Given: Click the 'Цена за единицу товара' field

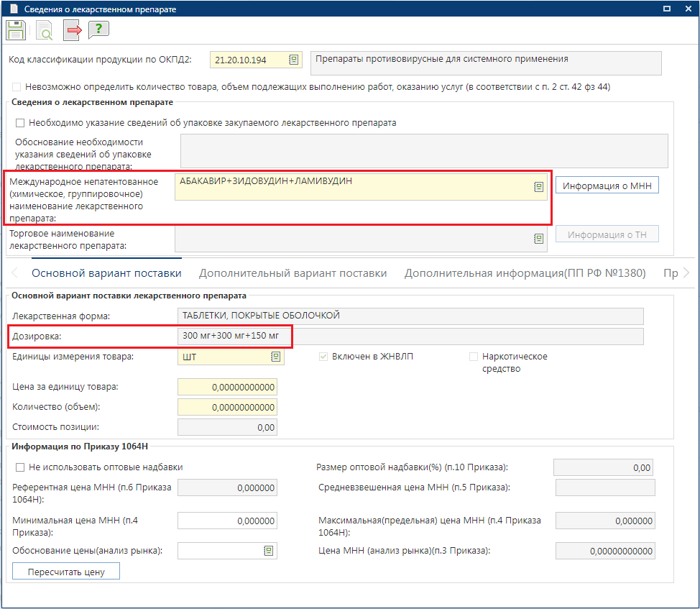Looking at the screenshot, I should click(x=227, y=387).
